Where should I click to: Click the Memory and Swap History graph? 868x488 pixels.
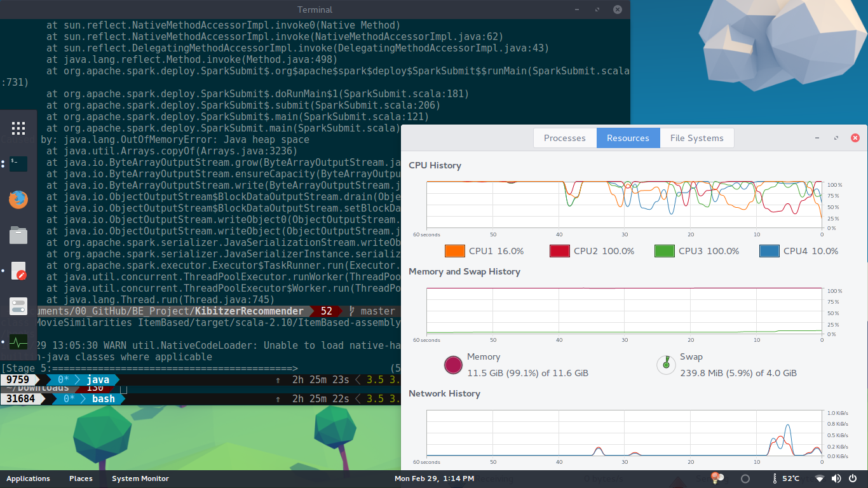[624, 310]
